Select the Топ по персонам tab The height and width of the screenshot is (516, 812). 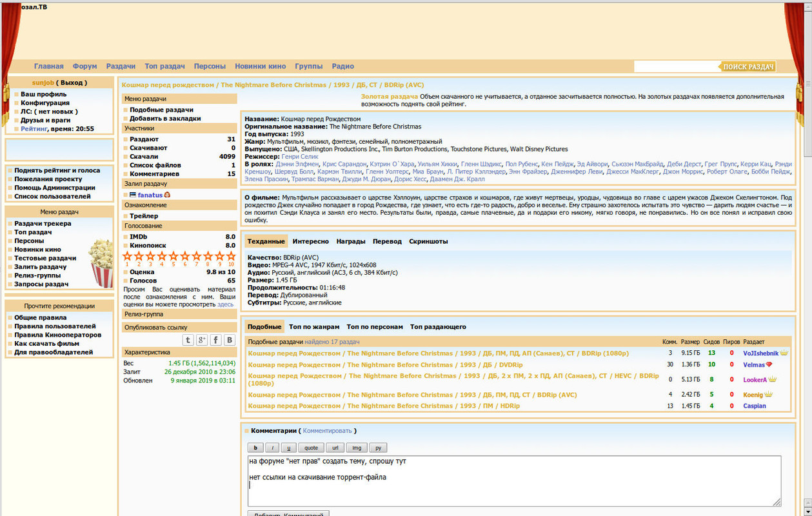375,327
